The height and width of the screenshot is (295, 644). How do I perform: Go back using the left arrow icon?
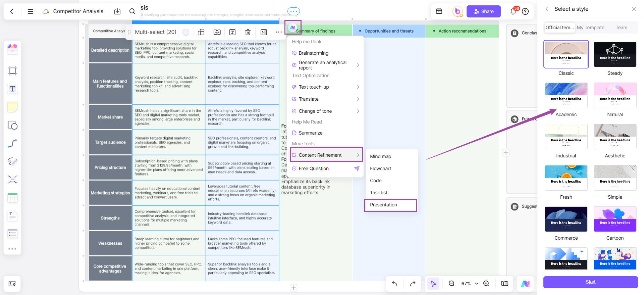click(x=12, y=11)
